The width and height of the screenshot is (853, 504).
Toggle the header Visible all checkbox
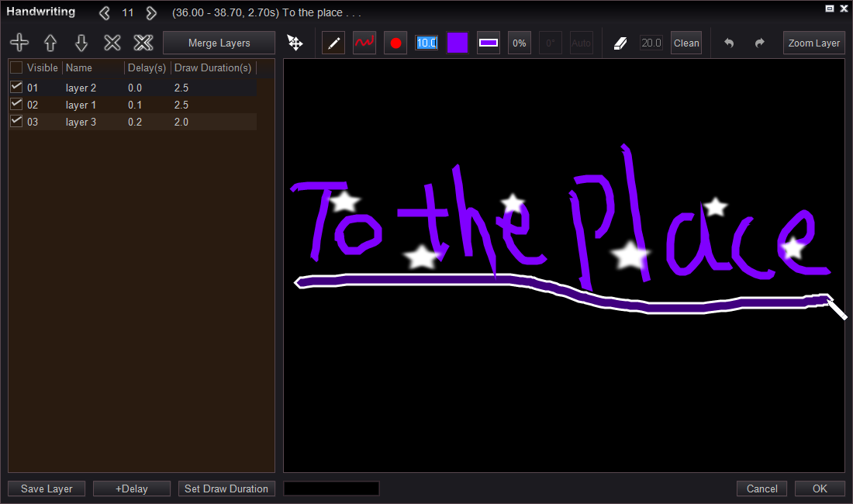[16, 67]
